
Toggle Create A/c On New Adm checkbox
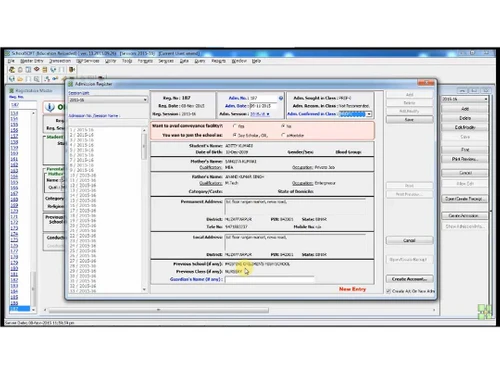[x=388, y=291]
